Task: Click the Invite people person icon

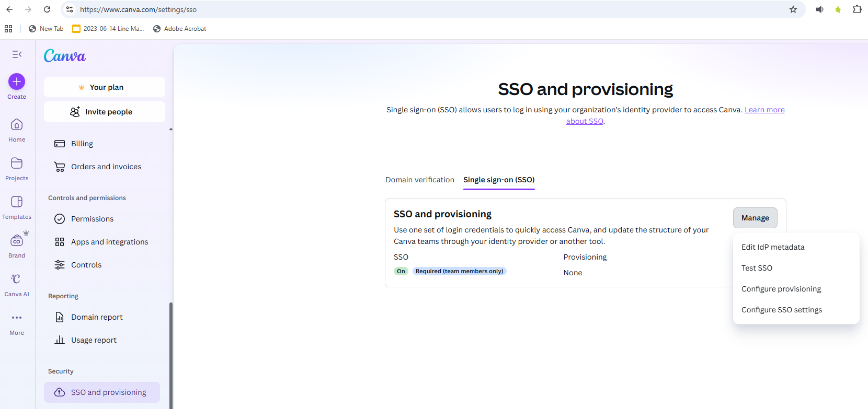Action: tap(75, 112)
